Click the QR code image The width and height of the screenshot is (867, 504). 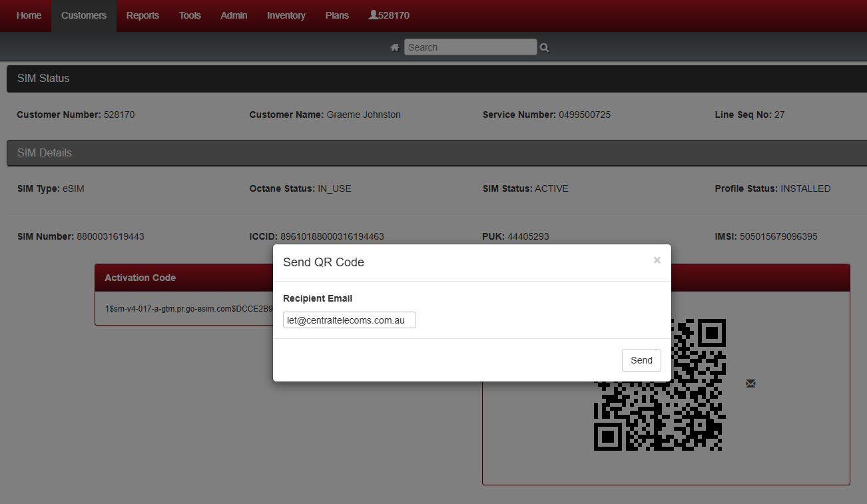coord(660,385)
